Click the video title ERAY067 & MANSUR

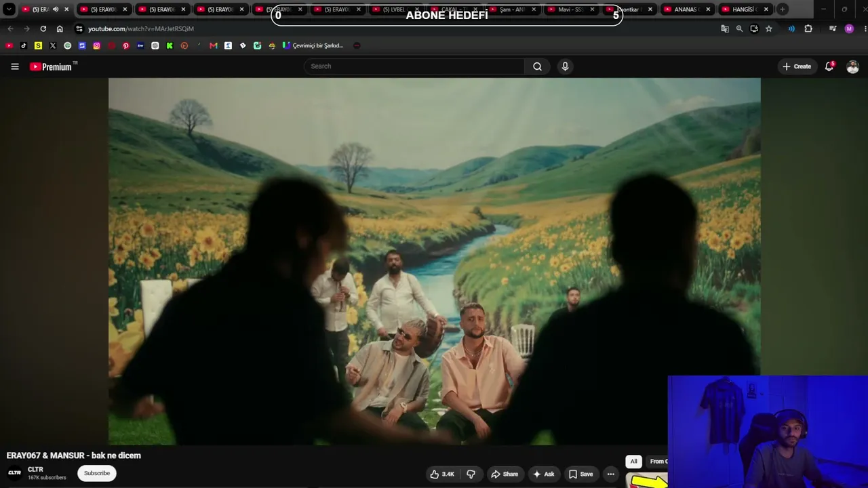click(74, 455)
